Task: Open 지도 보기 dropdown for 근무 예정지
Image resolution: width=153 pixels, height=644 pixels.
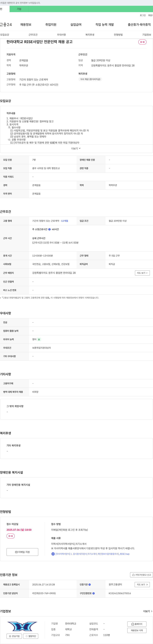Action: coord(142,273)
